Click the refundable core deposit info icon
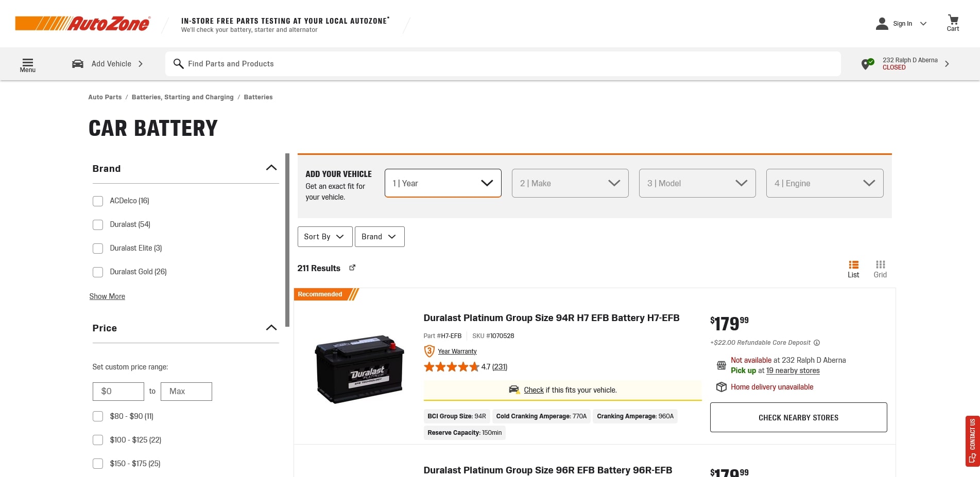 pos(817,343)
